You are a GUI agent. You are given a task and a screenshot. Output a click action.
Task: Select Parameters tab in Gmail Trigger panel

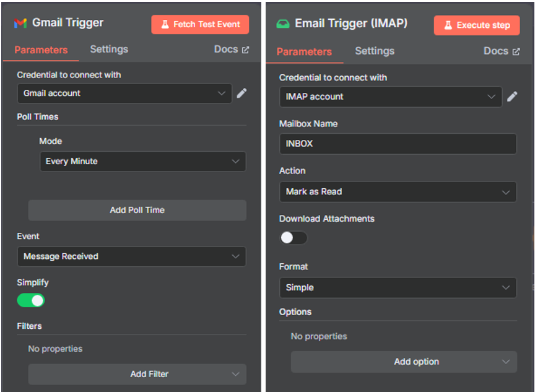(41, 50)
